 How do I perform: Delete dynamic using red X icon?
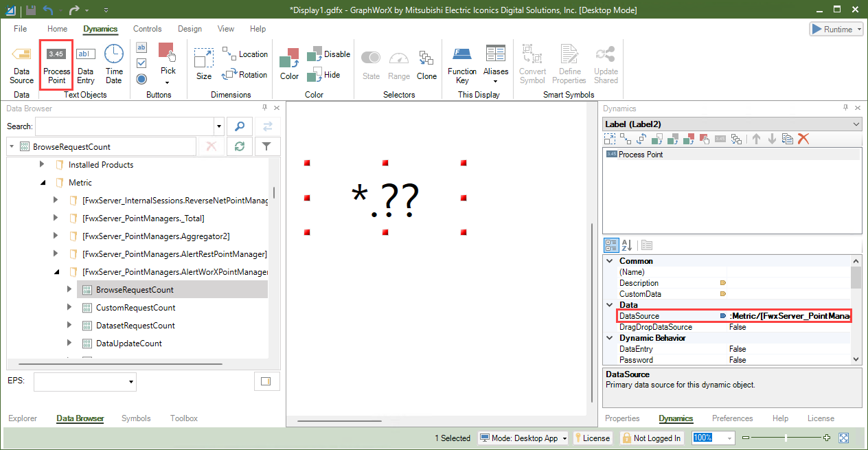coord(803,139)
